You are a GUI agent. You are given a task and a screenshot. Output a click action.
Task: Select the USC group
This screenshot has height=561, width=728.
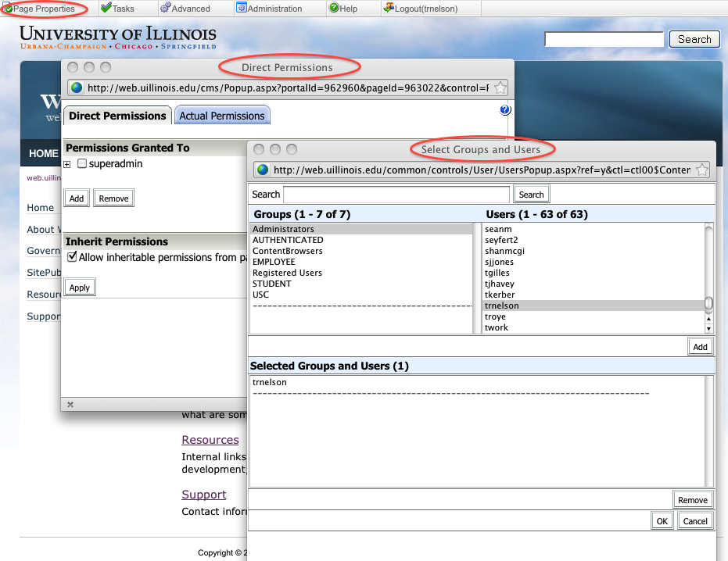tap(361, 295)
